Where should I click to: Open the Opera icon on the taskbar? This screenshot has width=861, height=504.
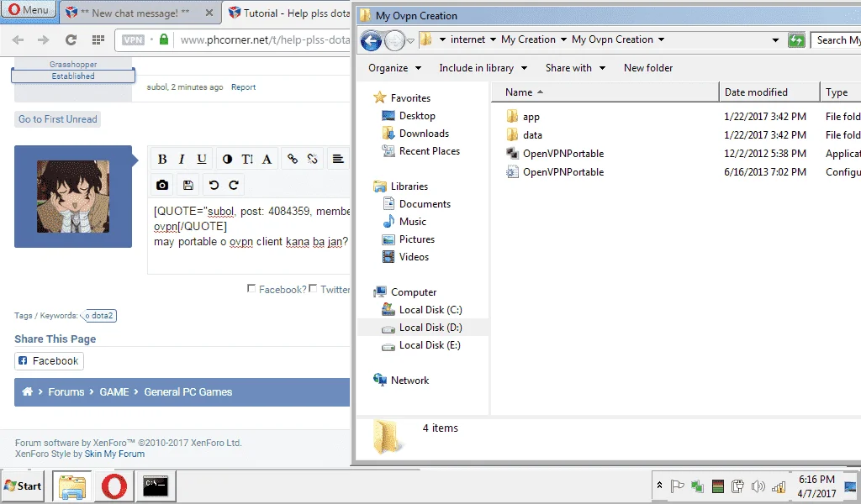point(114,486)
